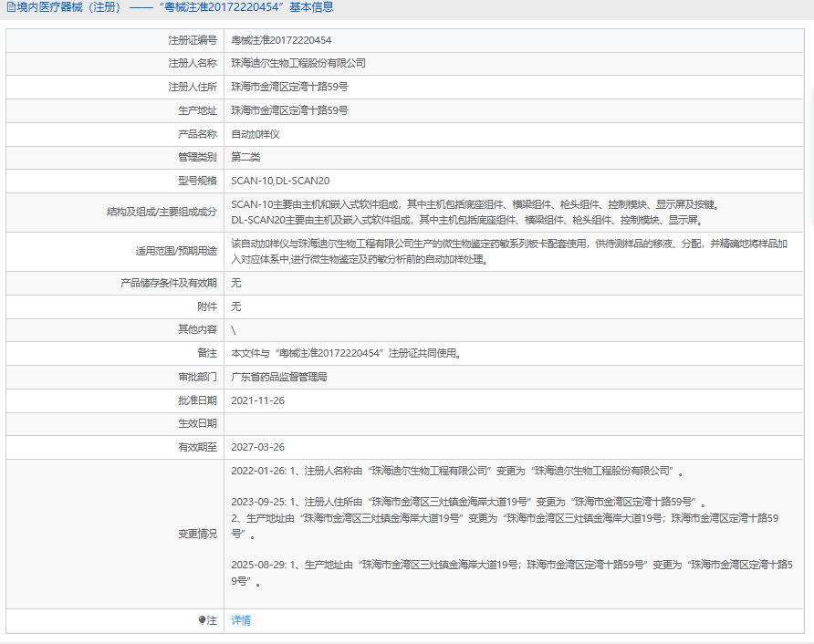This screenshot has height=644, width=814.
Task: Click the intended use description text
Action: 510,251
